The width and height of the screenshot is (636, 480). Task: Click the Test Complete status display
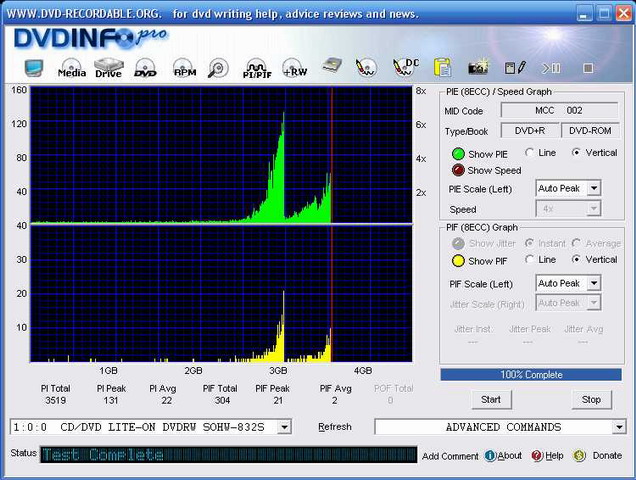click(x=228, y=454)
